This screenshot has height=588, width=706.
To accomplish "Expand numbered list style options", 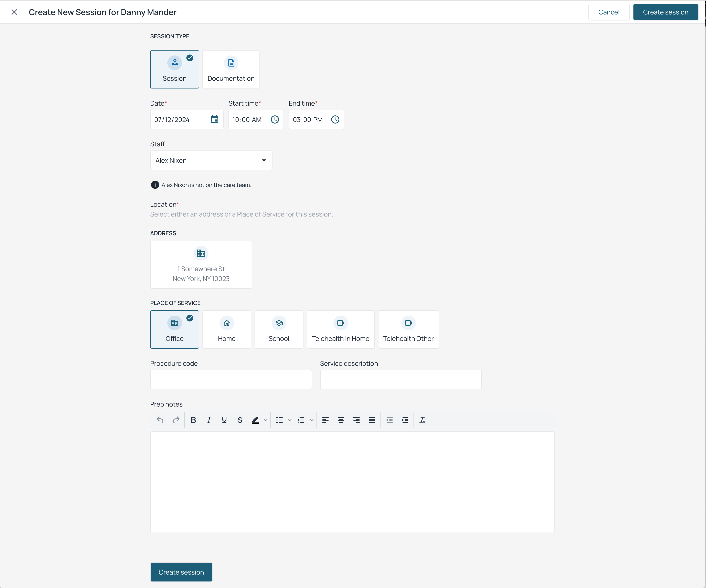I will tap(311, 420).
